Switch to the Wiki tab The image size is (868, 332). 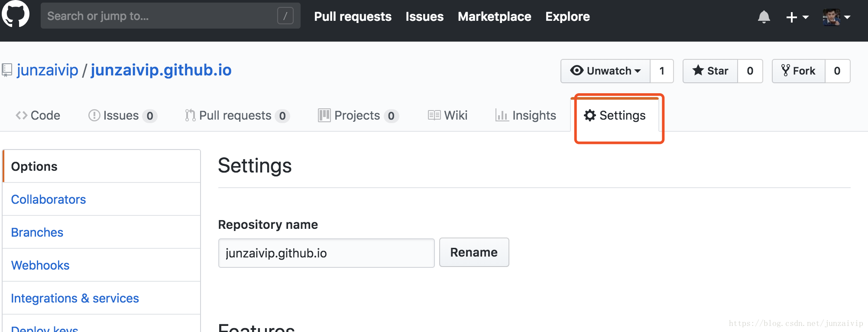coord(448,115)
